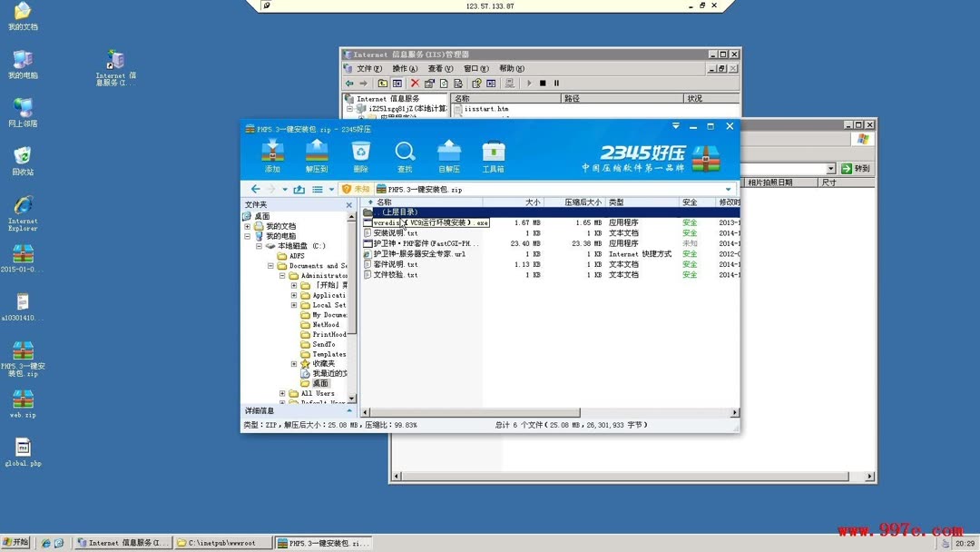The width and height of the screenshot is (980, 552).
Task: Click the 自解压 (Self-extract) icon
Action: click(448, 154)
